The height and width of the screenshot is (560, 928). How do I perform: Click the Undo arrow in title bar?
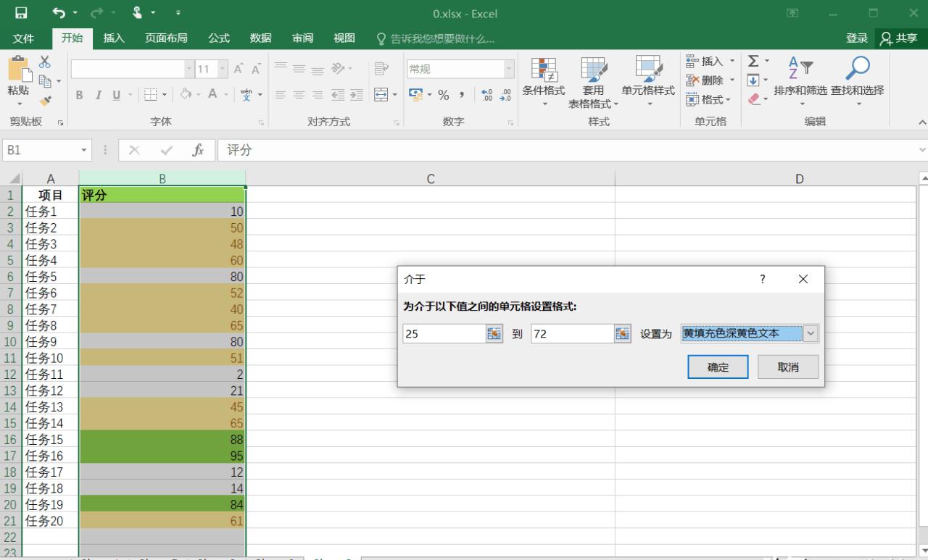tap(58, 13)
